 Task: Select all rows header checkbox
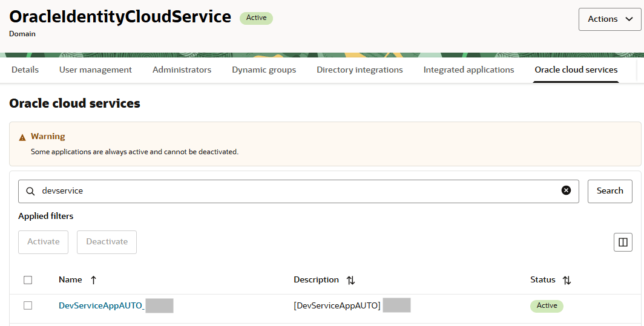[x=28, y=280]
